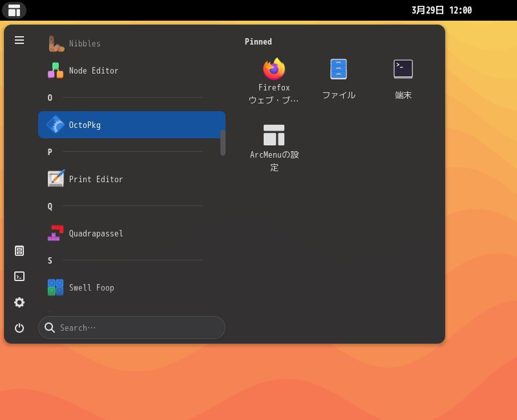
Task: Open settings gear in the sidebar
Action: (x=19, y=302)
